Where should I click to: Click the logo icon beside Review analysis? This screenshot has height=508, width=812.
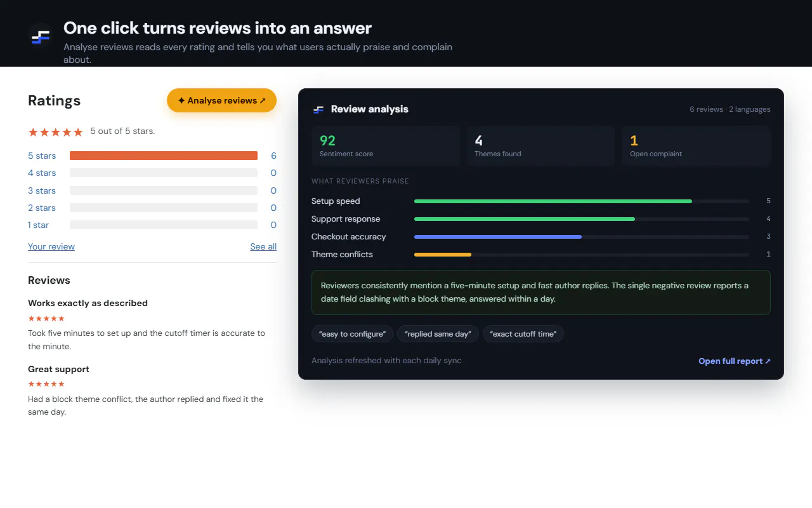coord(318,109)
